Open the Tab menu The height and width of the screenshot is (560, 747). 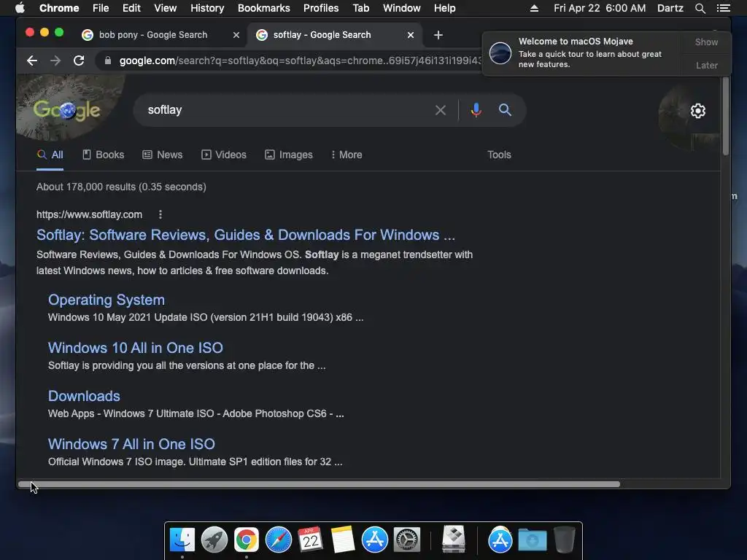coord(360,8)
